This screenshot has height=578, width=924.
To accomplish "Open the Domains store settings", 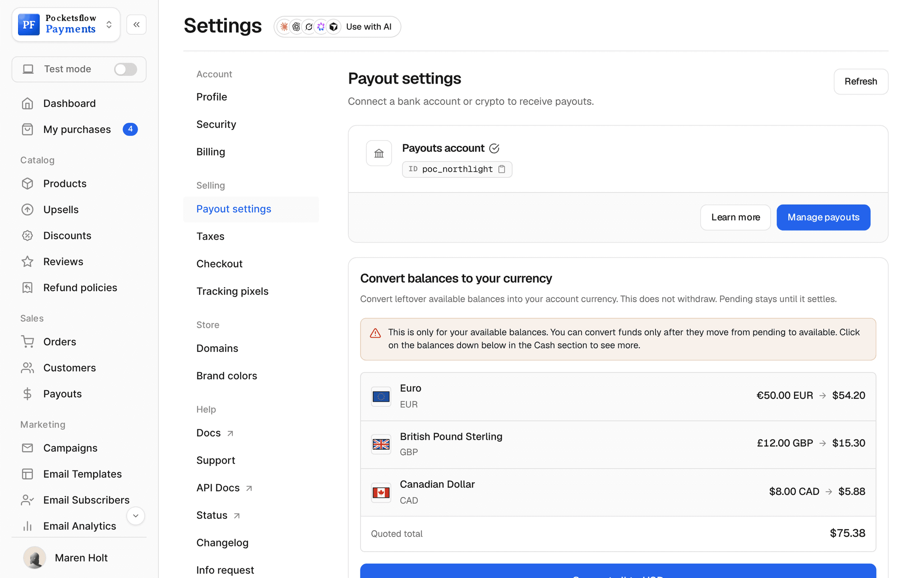I will point(217,349).
